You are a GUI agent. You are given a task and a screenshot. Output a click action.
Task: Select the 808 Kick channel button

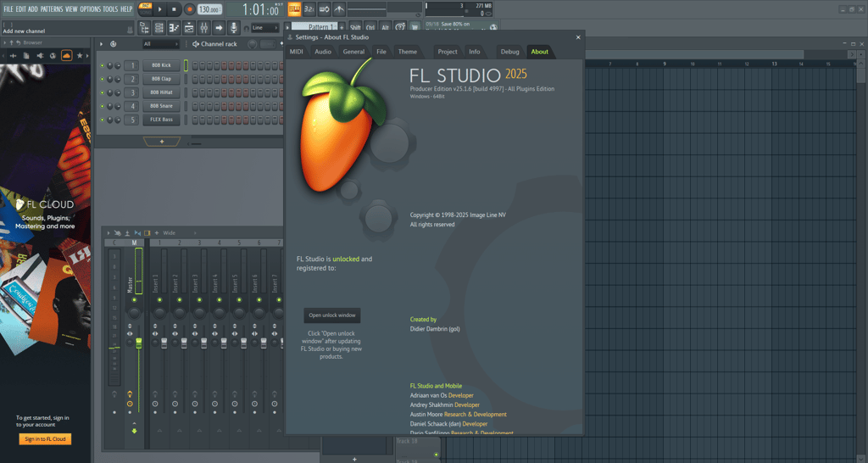(162, 65)
